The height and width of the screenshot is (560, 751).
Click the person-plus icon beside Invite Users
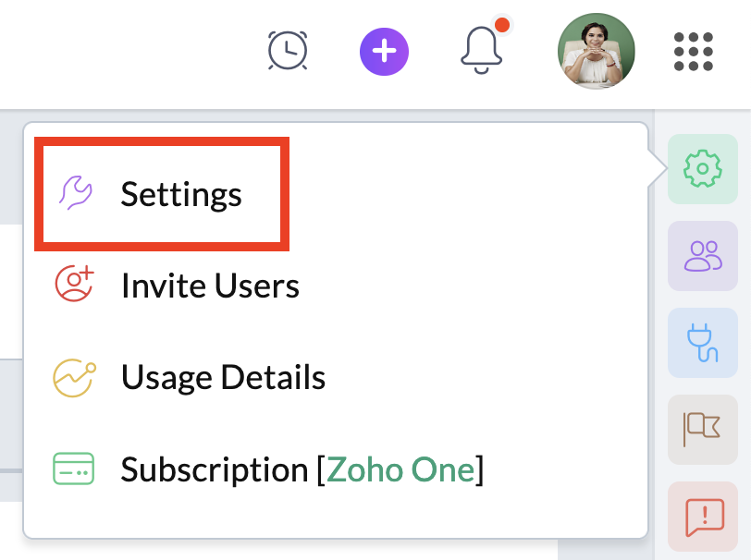point(75,285)
